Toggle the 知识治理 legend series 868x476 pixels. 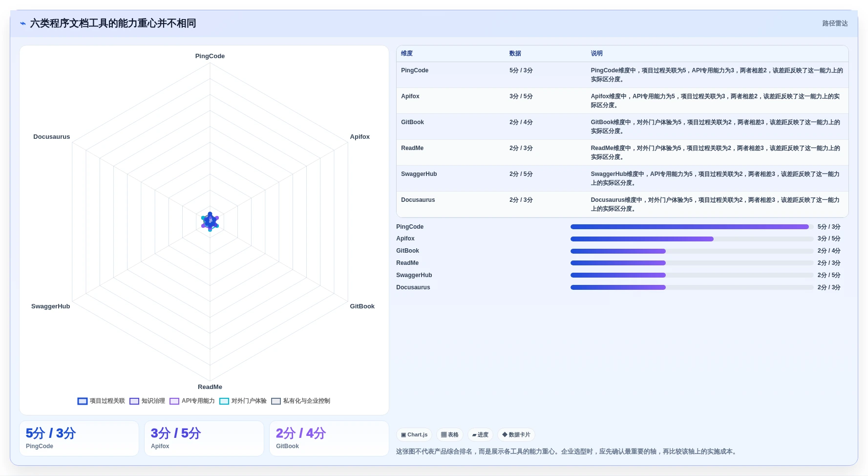point(147,401)
